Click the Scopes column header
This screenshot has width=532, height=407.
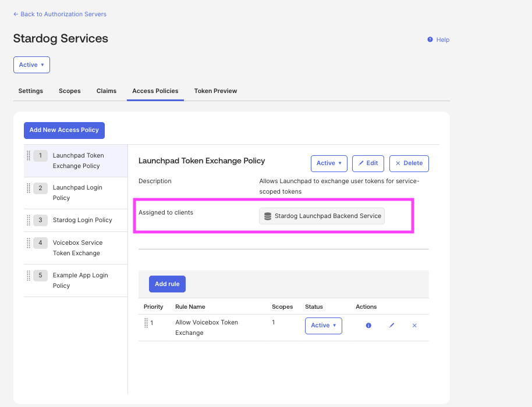pos(282,306)
